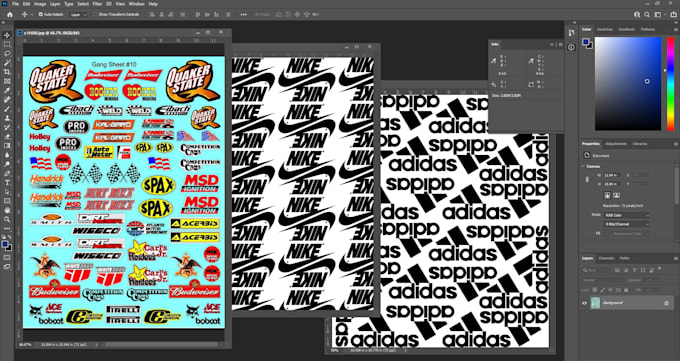The image size is (680, 361).
Task: Click the Home icon in options bar
Action: tap(10, 14)
